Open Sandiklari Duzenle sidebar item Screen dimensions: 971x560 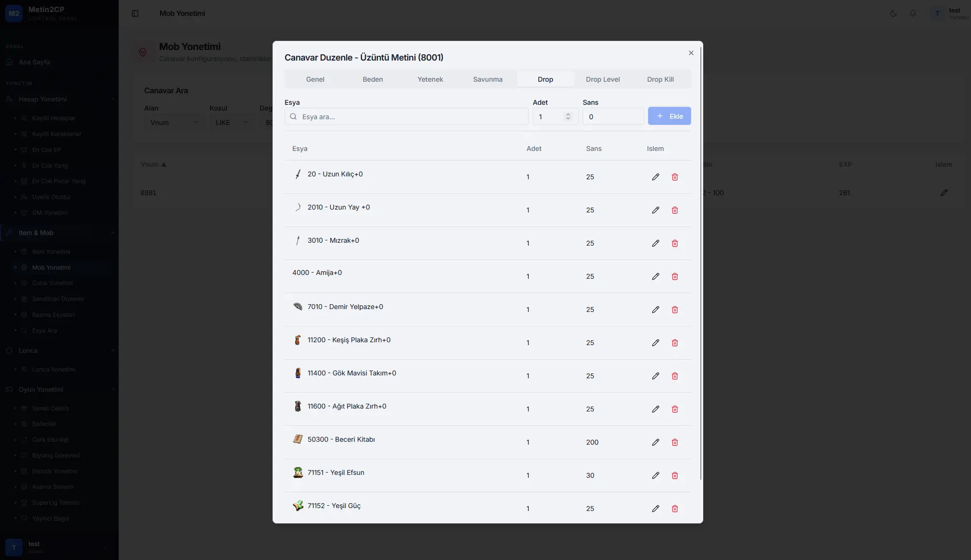[58, 299]
